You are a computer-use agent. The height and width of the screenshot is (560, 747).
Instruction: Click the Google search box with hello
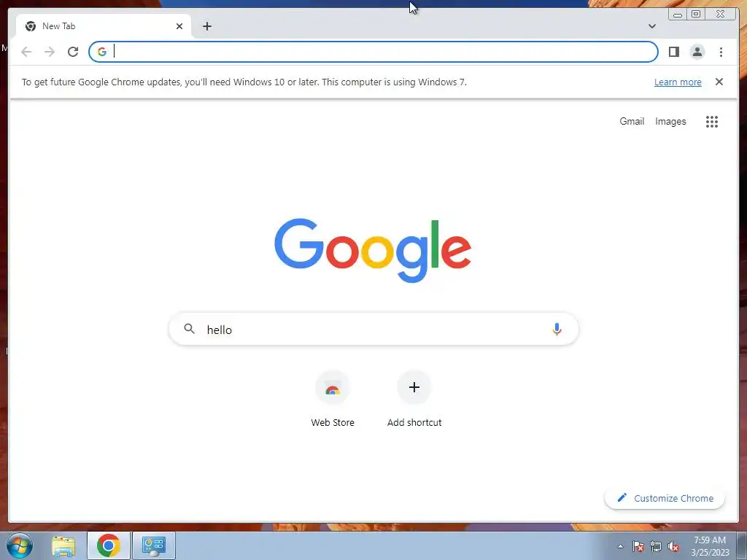click(x=373, y=330)
